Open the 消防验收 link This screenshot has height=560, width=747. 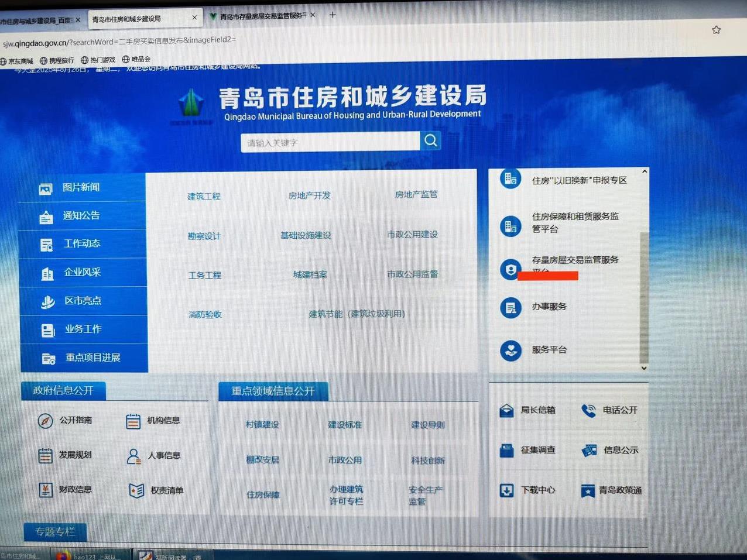tap(205, 315)
